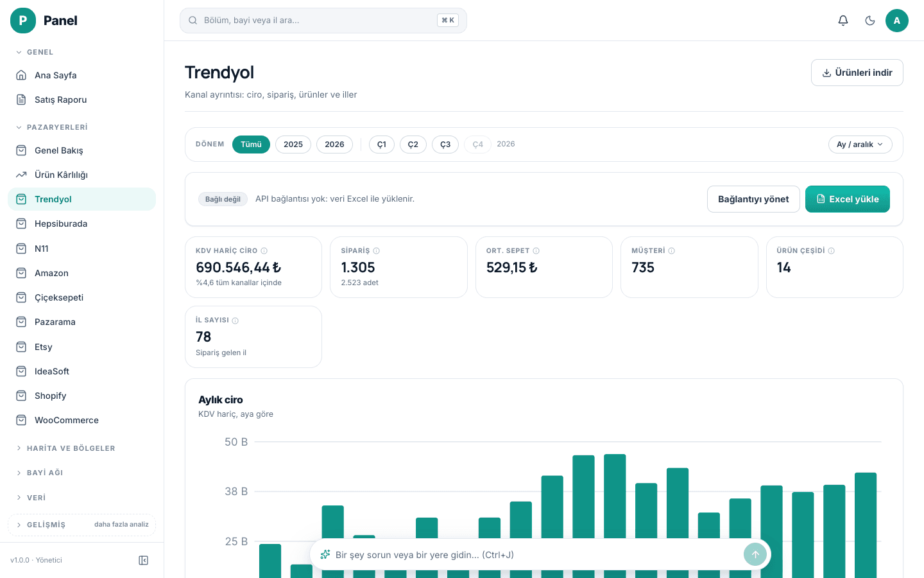Select quarter Ç3 filter
This screenshot has height=578, width=924.
[445, 144]
